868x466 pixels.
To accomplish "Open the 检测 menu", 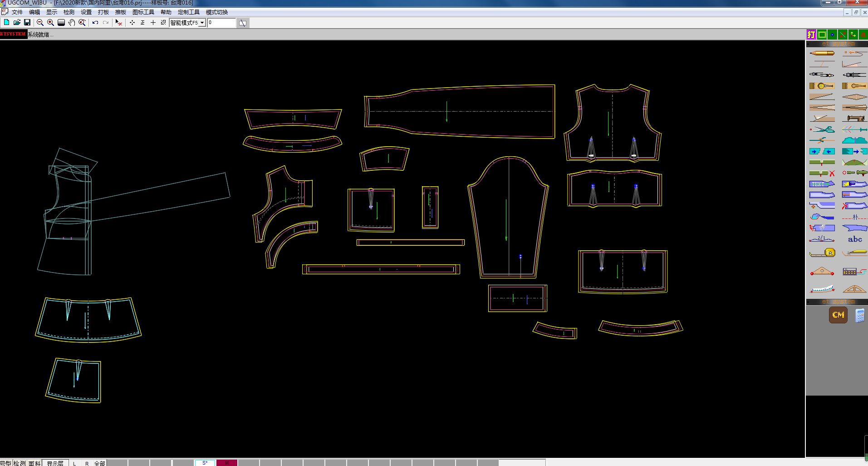I will pos(69,12).
